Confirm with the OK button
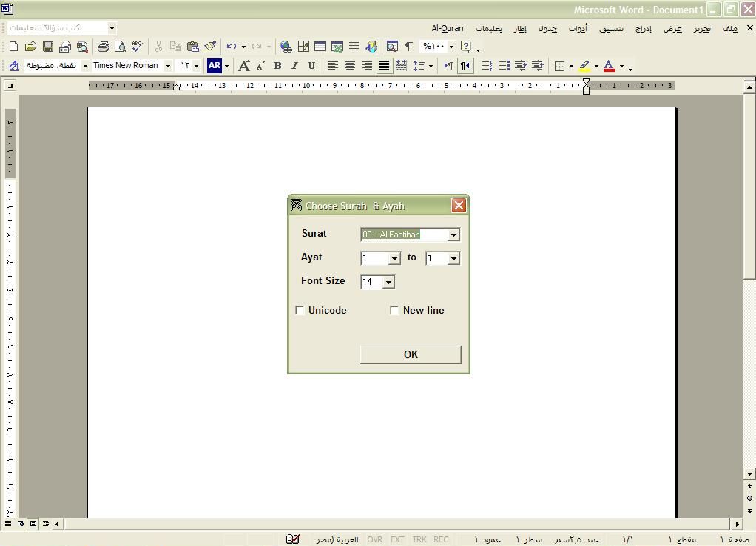 pos(411,354)
